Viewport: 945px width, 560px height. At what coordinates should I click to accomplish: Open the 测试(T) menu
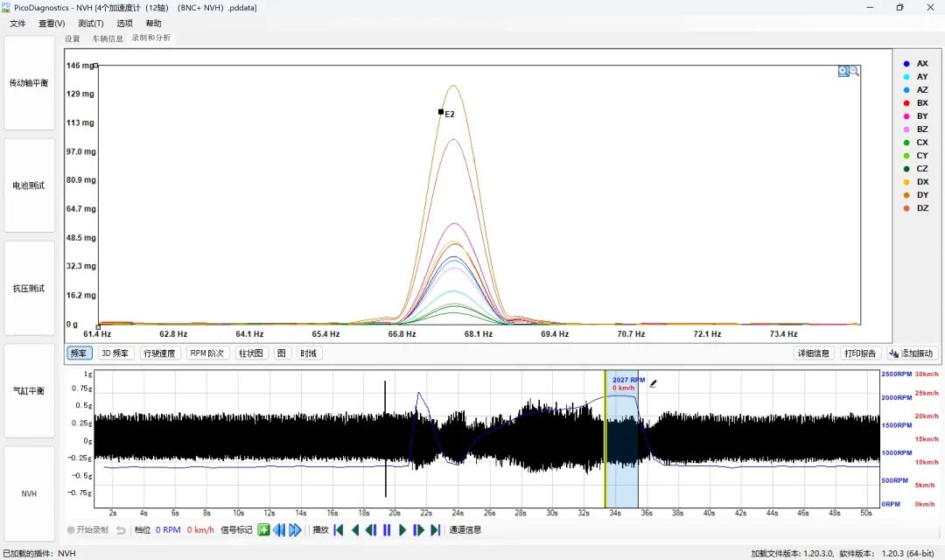click(x=91, y=24)
